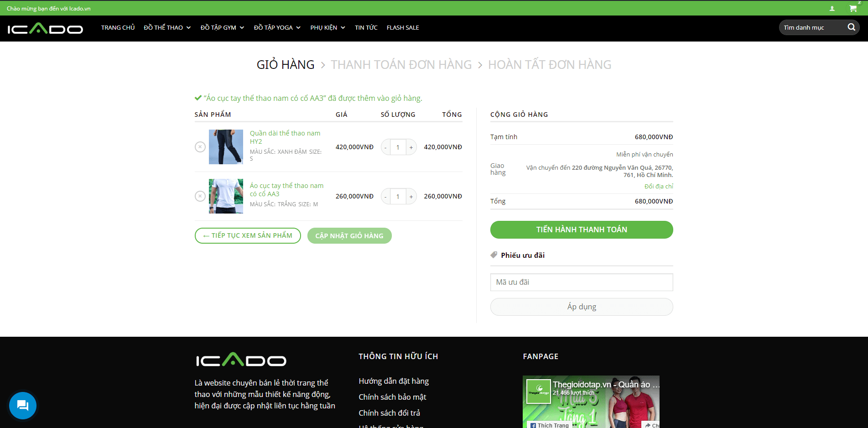This screenshot has height=428, width=868.
Task: Expand the PHỤ KIỆN dropdown menu
Action: (x=327, y=28)
